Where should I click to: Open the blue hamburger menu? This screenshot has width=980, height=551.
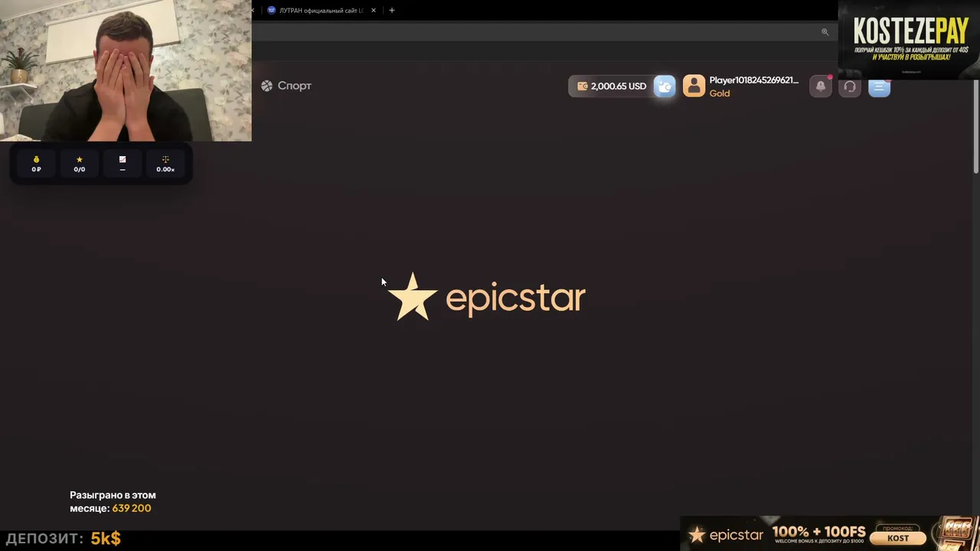point(879,86)
